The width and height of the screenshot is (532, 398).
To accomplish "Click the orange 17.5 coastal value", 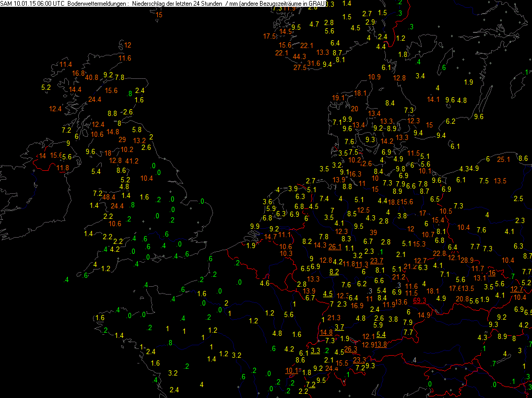I will (x=269, y=36).
